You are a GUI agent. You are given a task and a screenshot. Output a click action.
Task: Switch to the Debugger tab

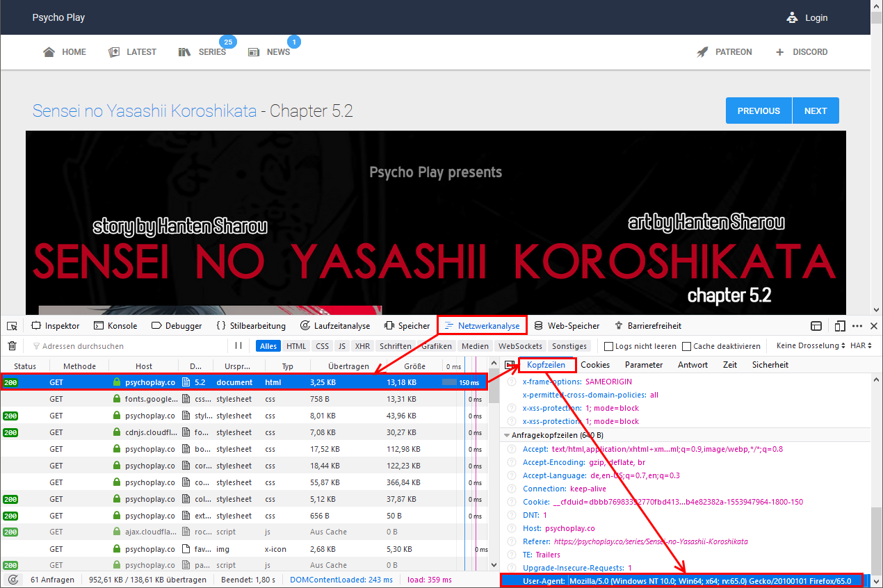(x=177, y=326)
